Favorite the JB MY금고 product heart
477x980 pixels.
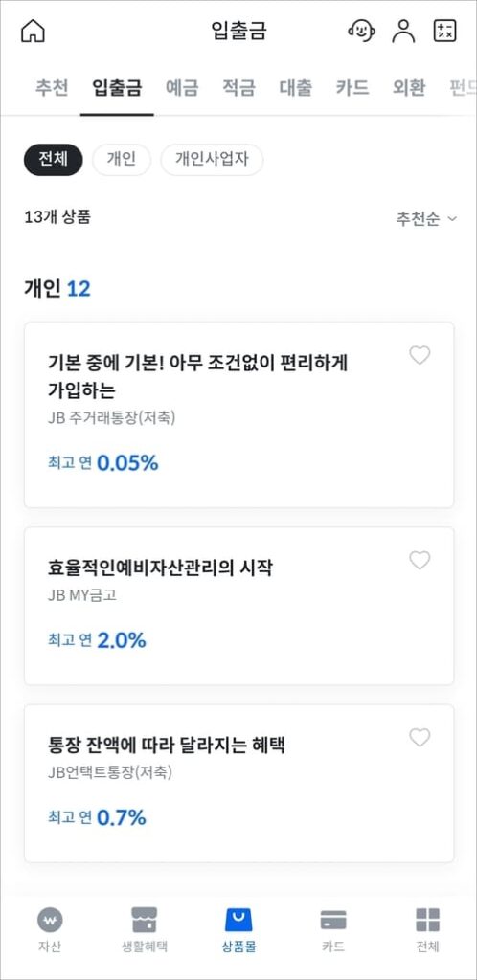[420, 561]
